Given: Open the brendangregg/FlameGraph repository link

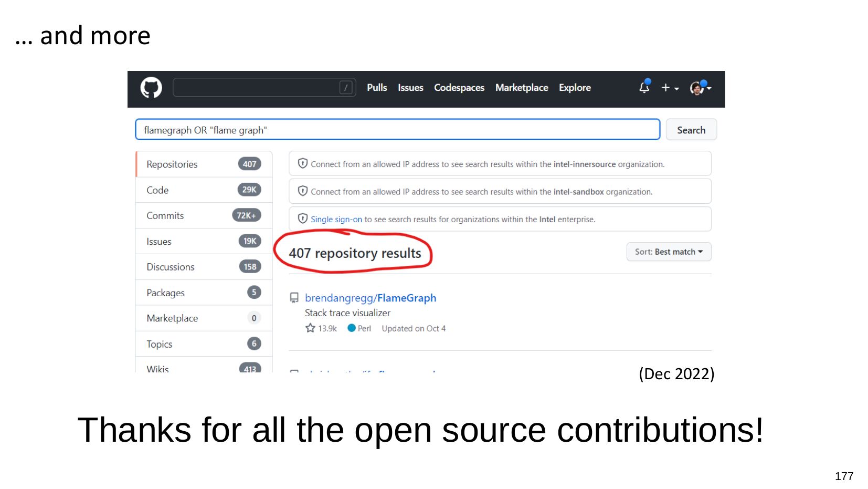Looking at the screenshot, I should click(371, 298).
